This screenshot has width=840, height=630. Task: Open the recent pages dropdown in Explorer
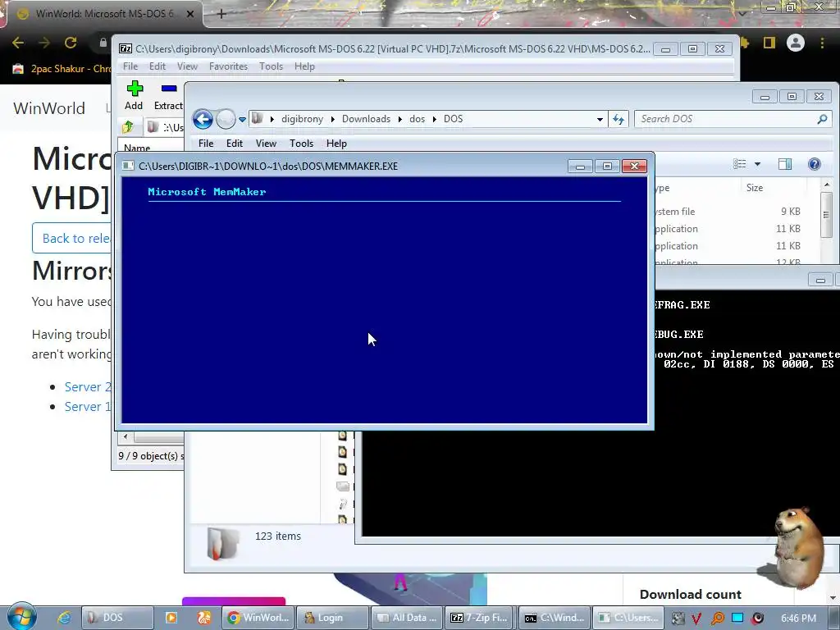click(242, 120)
